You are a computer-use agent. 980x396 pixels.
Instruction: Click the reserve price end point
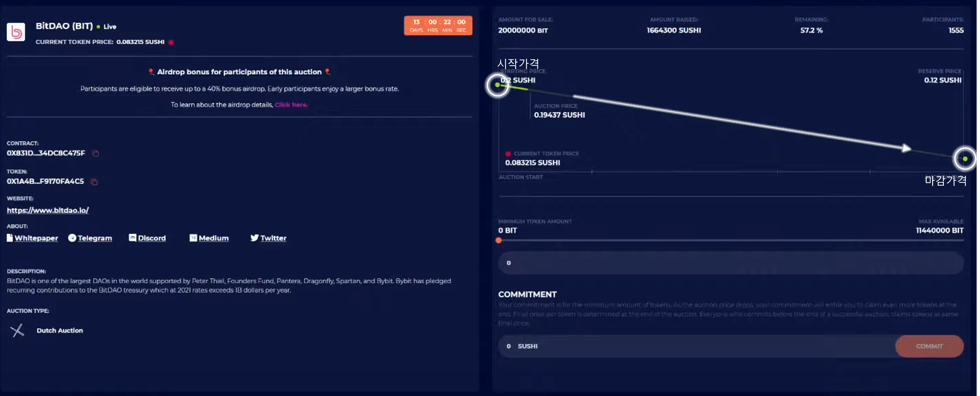click(x=965, y=159)
